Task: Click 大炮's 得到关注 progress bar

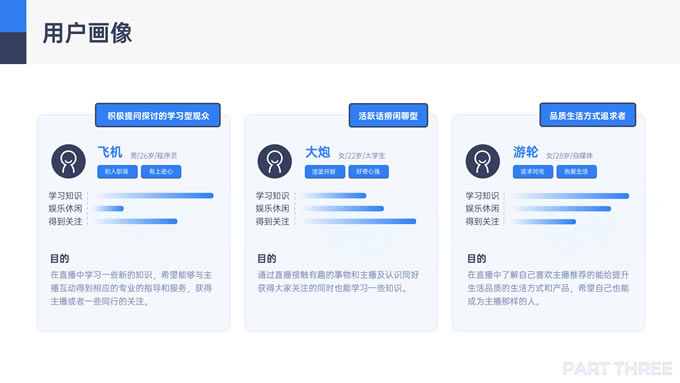Action: tap(360, 221)
